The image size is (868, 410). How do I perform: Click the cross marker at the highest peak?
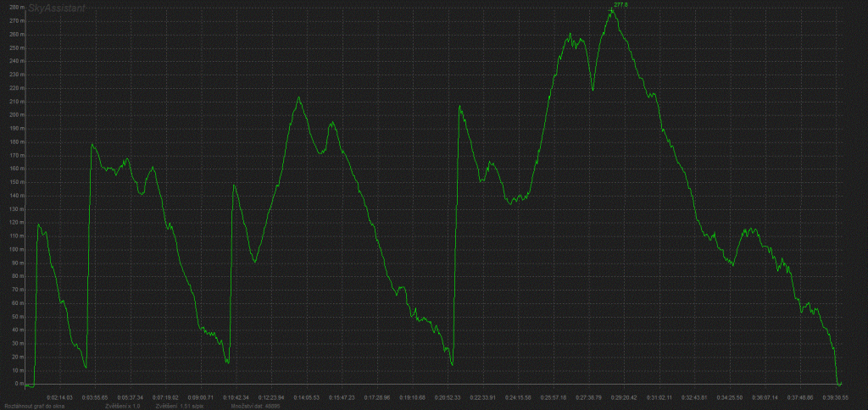(x=611, y=10)
